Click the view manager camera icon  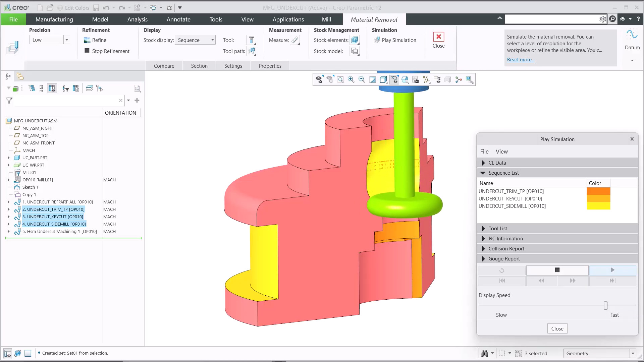tap(416, 79)
